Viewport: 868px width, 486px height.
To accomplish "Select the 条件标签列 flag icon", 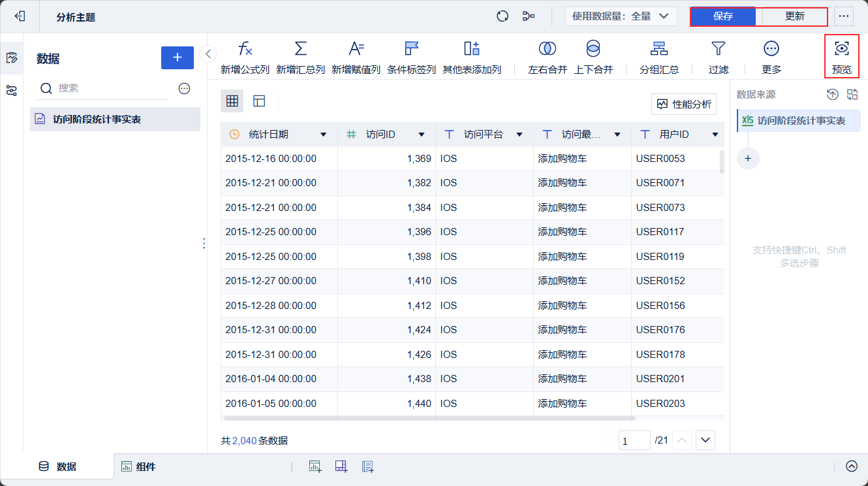I will [x=411, y=49].
